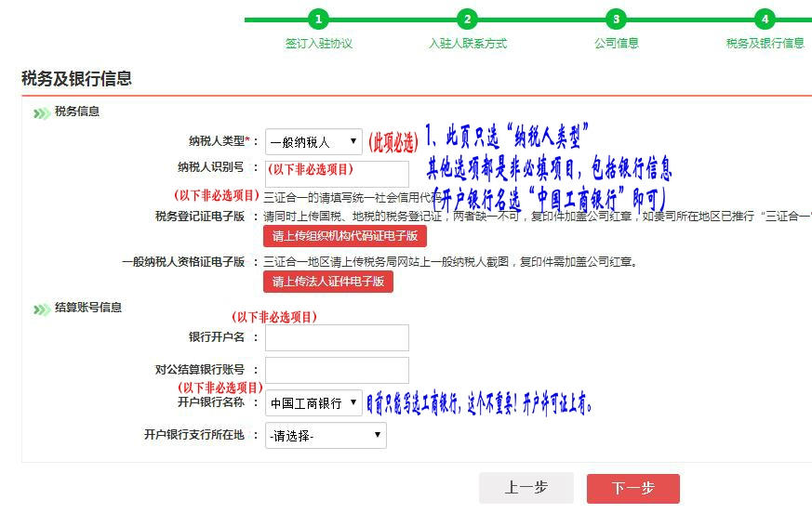812x513 pixels.
Task: Open the 开户银行支行所在地 dropdown
Action: pyautogui.click(x=326, y=436)
